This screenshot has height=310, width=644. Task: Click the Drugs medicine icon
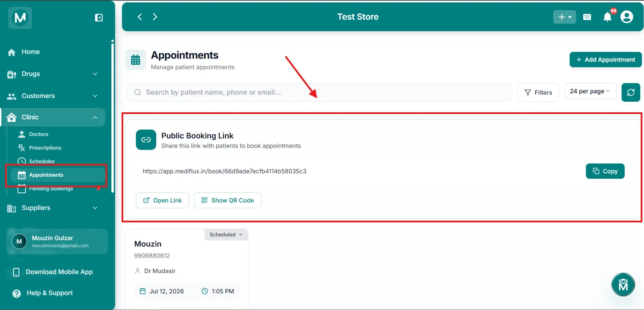11,74
